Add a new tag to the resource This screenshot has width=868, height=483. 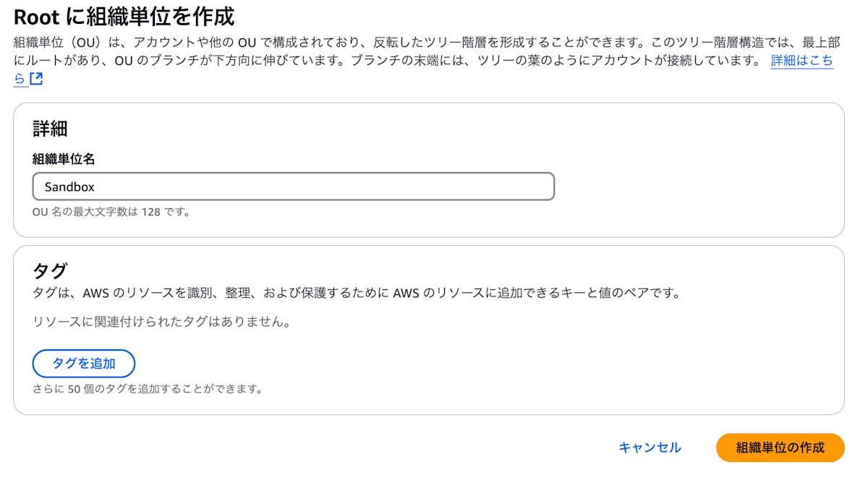(x=83, y=364)
